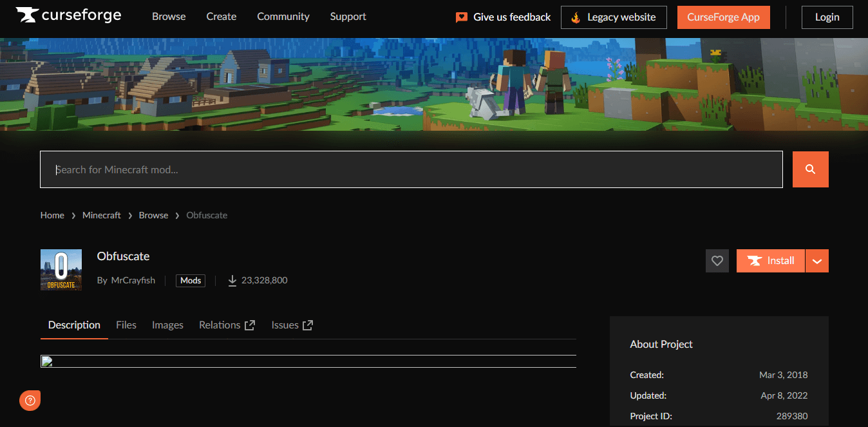
Task: Switch to the Files tab
Action: 126,325
